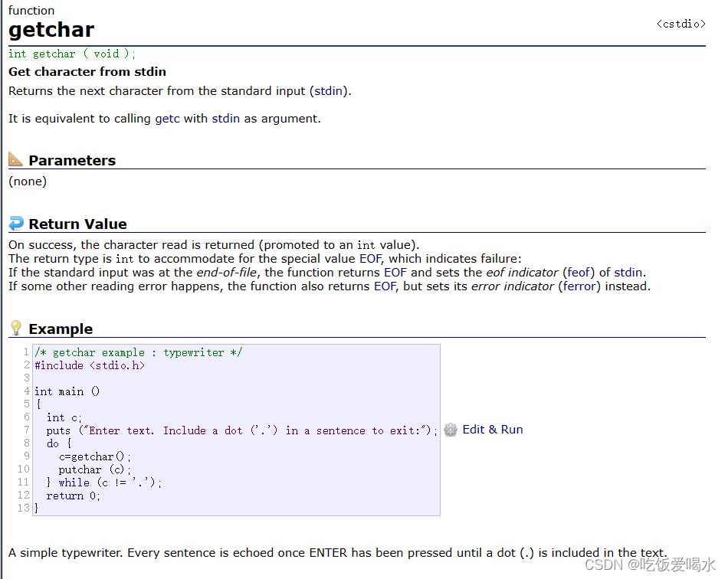Click the 'do {' code line
The image size is (728, 579).
59,443
